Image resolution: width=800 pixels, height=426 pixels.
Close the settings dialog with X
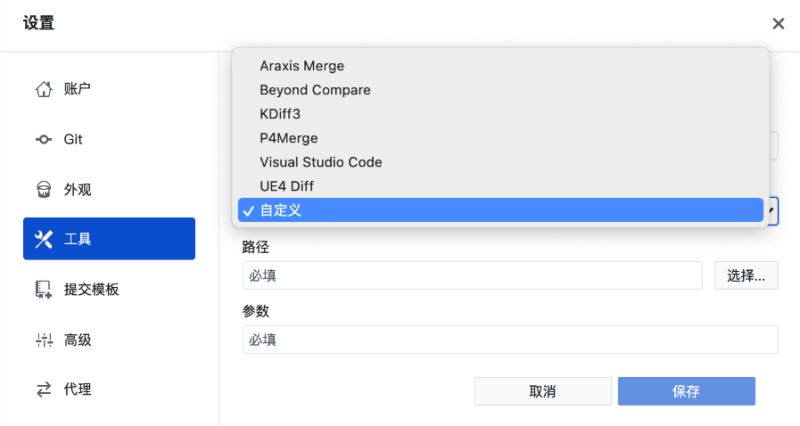click(778, 24)
